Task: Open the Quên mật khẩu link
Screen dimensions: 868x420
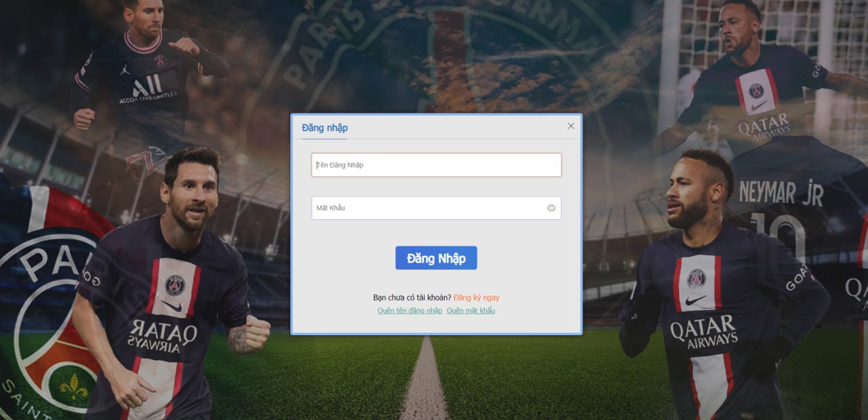Action: coord(471,311)
